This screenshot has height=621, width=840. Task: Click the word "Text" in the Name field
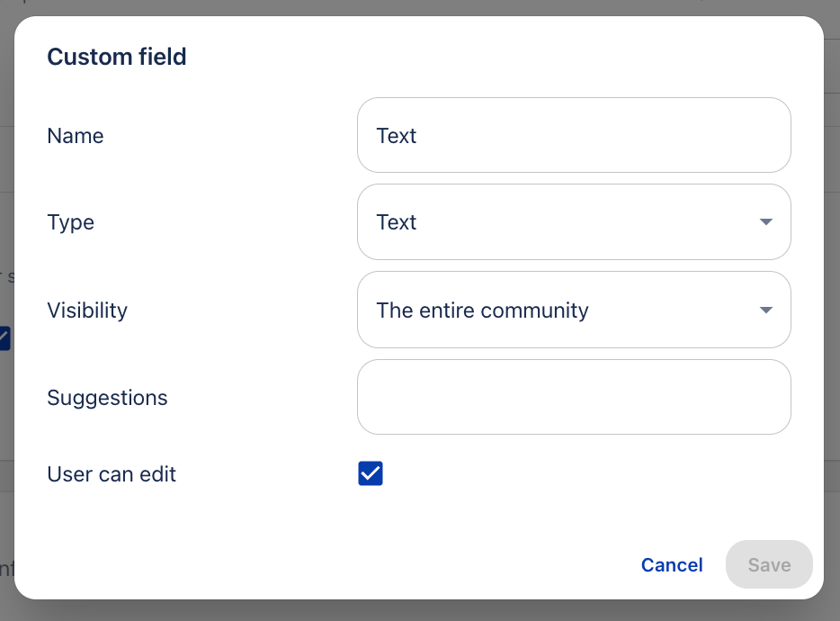pyautogui.click(x=397, y=136)
